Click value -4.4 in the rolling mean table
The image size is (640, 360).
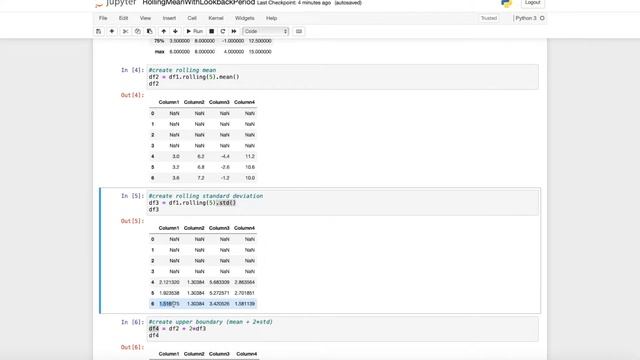225,156
